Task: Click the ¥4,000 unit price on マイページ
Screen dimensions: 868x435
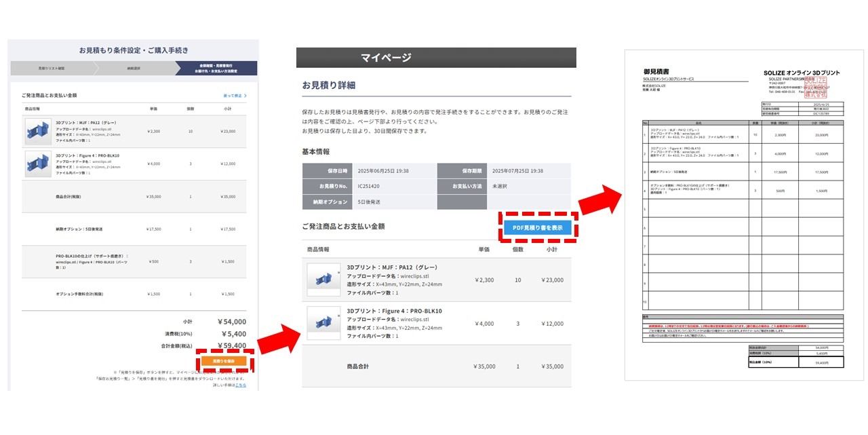Action: 484,323
